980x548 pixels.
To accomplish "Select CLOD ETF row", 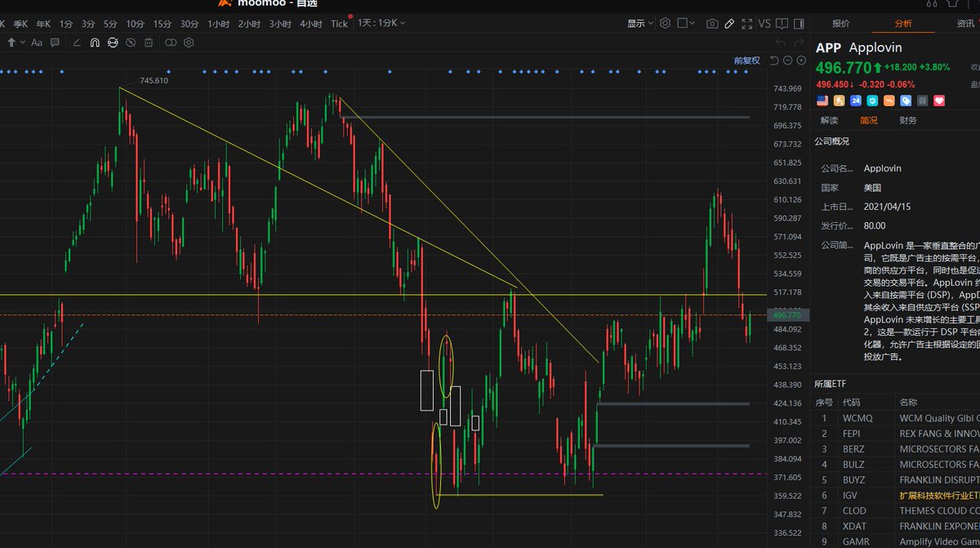I will [897, 510].
